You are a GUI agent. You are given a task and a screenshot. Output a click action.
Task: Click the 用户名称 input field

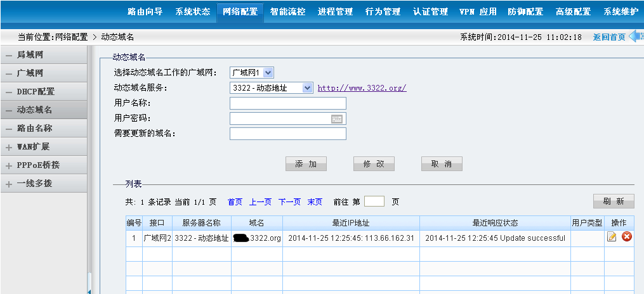click(x=287, y=103)
